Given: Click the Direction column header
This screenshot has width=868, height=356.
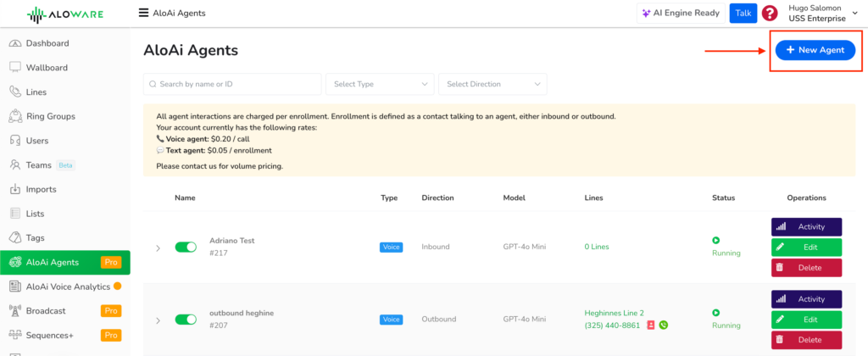Looking at the screenshot, I should [438, 197].
